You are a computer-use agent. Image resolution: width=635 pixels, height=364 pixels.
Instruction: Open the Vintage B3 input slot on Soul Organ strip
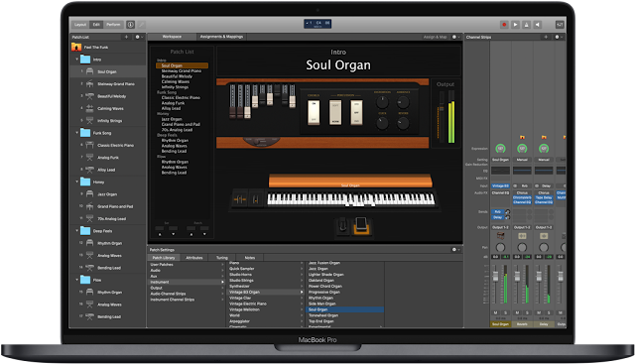pyautogui.click(x=500, y=185)
